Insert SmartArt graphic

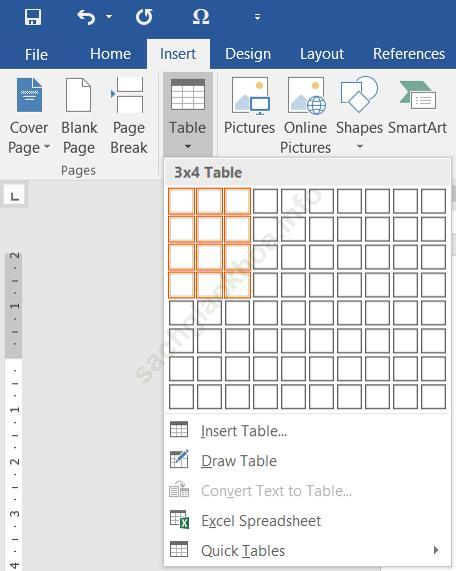pos(417,106)
